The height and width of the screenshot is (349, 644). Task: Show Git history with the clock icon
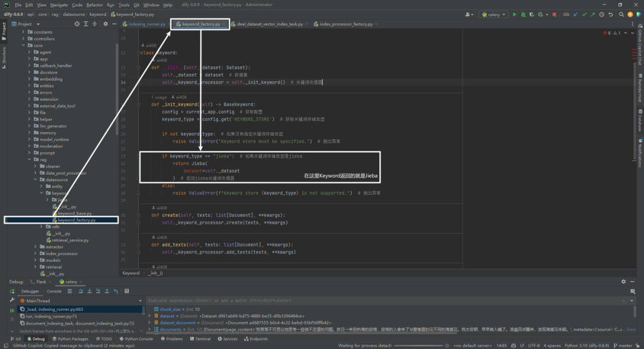602,14
